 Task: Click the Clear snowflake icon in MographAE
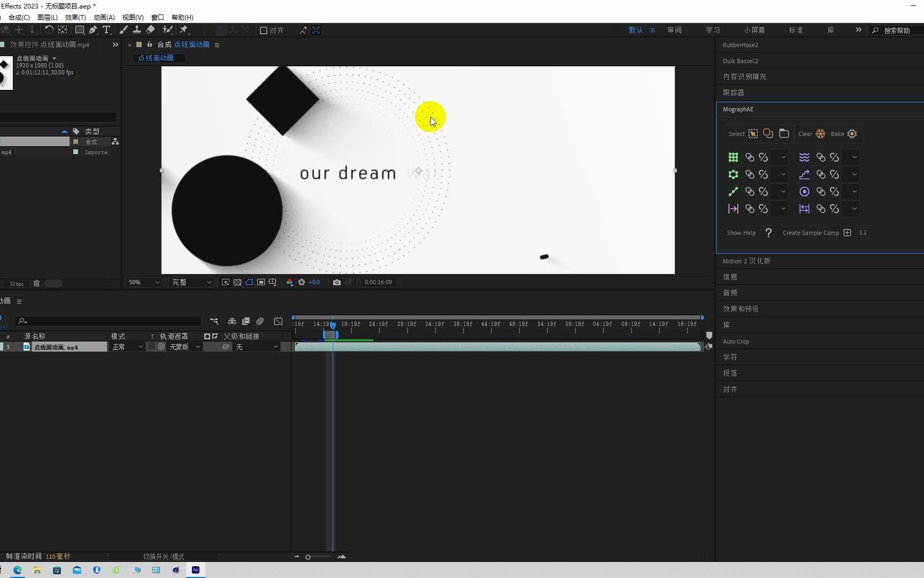(x=820, y=134)
